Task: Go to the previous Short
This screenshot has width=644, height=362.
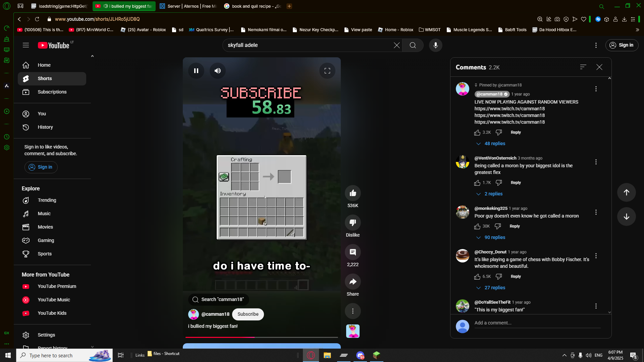Action: pos(627,192)
